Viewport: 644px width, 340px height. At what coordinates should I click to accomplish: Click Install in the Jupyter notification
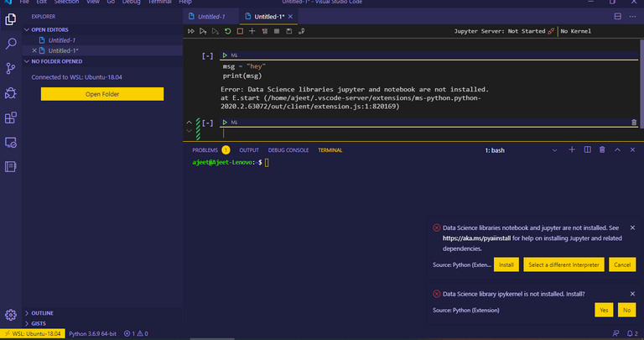(x=506, y=264)
